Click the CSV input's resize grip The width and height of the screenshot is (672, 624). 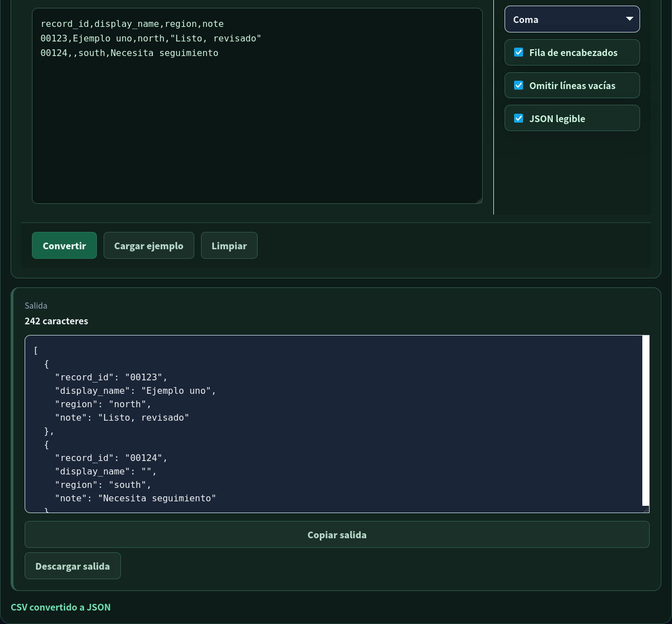tap(479, 200)
